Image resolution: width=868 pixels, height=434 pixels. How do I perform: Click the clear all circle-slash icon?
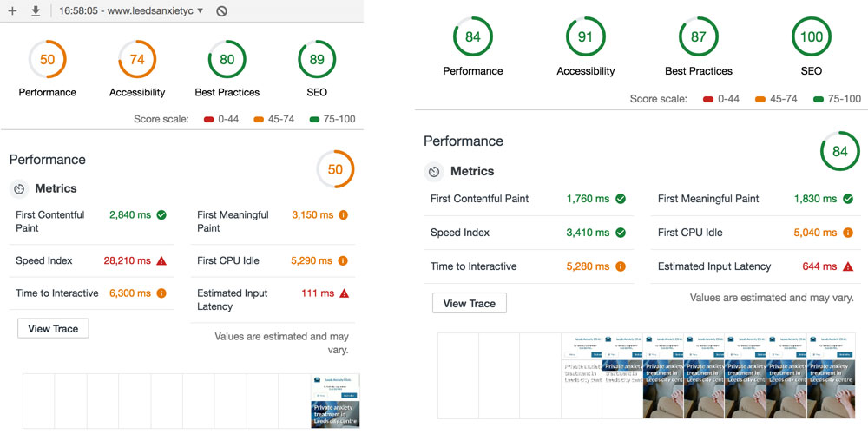tap(221, 11)
